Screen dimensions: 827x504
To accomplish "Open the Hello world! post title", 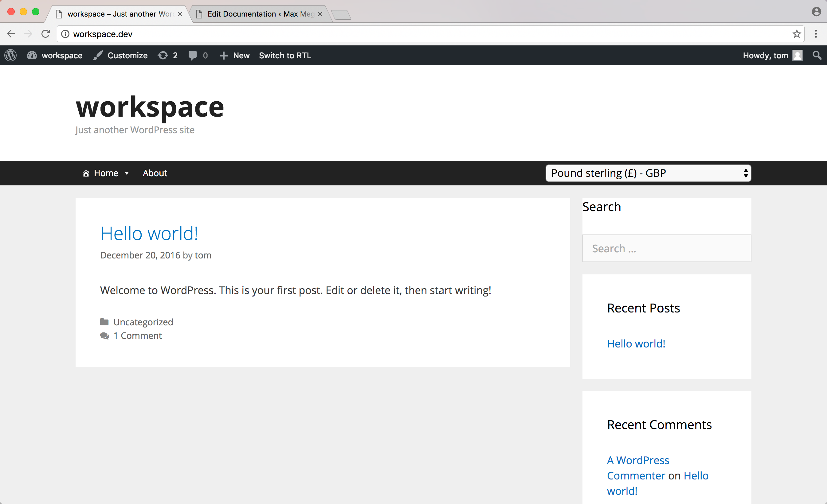I will [149, 233].
